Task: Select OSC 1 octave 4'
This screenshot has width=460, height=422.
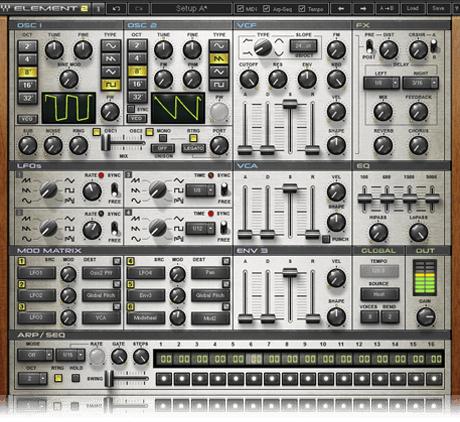Action: [27, 59]
